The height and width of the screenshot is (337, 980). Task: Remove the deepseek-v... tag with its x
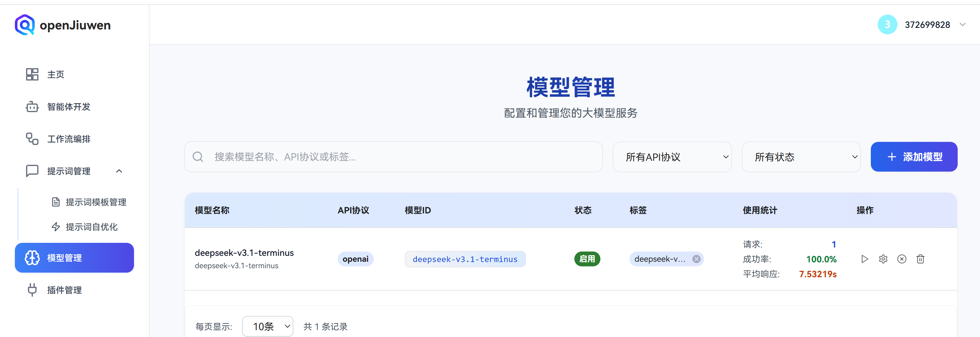pyautogui.click(x=696, y=259)
